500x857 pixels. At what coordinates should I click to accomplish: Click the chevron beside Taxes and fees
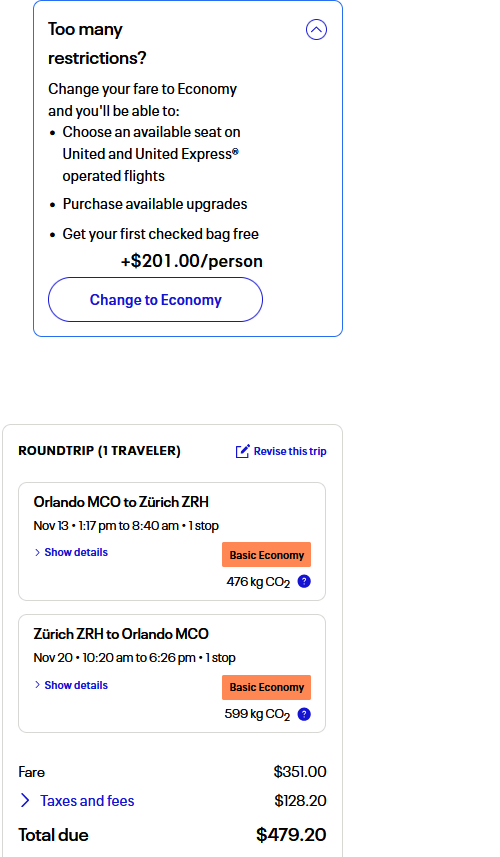[x=25, y=801]
